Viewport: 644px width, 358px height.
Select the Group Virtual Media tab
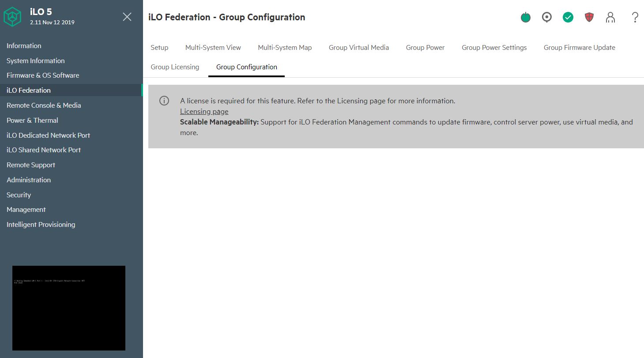click(359, 48)
